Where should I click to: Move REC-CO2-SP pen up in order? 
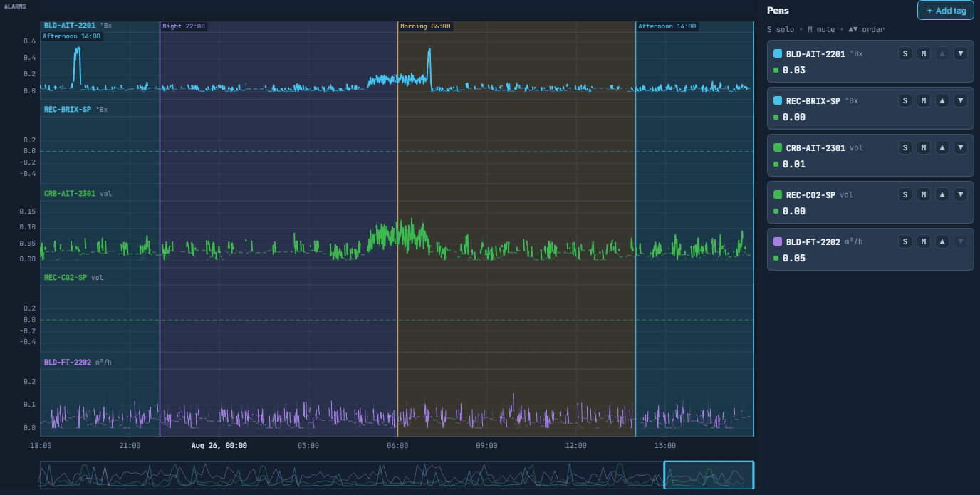click(x=942, y=194)
